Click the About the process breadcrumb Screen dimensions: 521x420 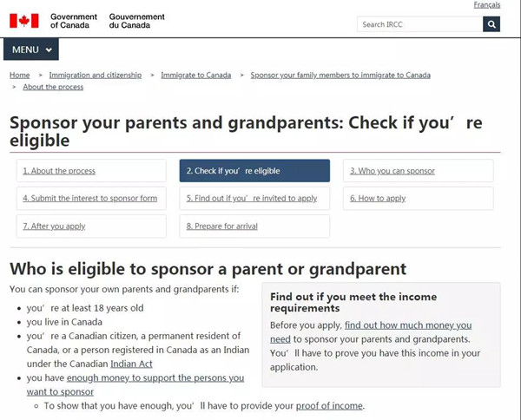[53, 87]
